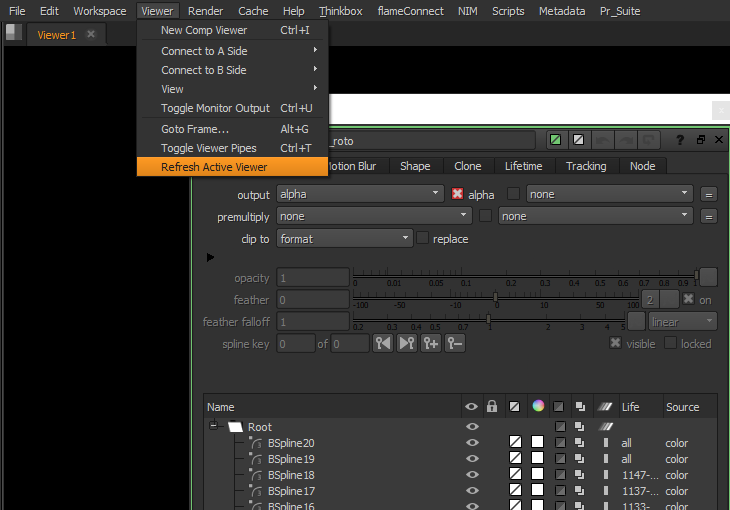Select the BSpline18 layer row
Screen dimensions: 730x510
pos(291,475)
